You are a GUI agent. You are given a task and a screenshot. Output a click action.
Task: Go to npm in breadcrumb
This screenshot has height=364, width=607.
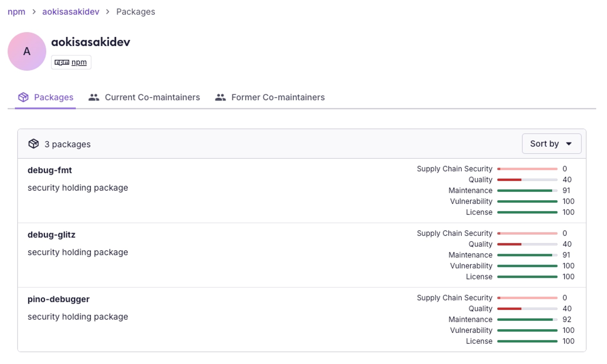16,12
